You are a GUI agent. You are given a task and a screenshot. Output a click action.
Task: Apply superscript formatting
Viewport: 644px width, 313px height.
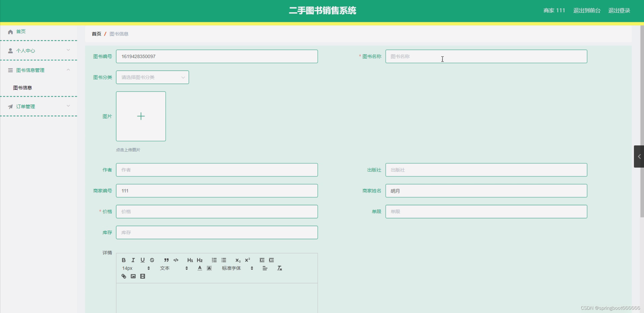[x=247, y=260]
